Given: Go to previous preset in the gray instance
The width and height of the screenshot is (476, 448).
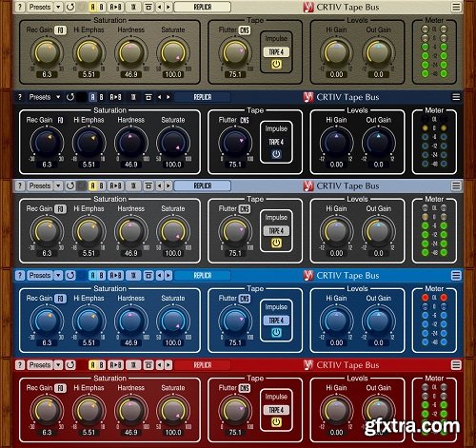Looking at the screenshot, I should [x=160, y=185].
